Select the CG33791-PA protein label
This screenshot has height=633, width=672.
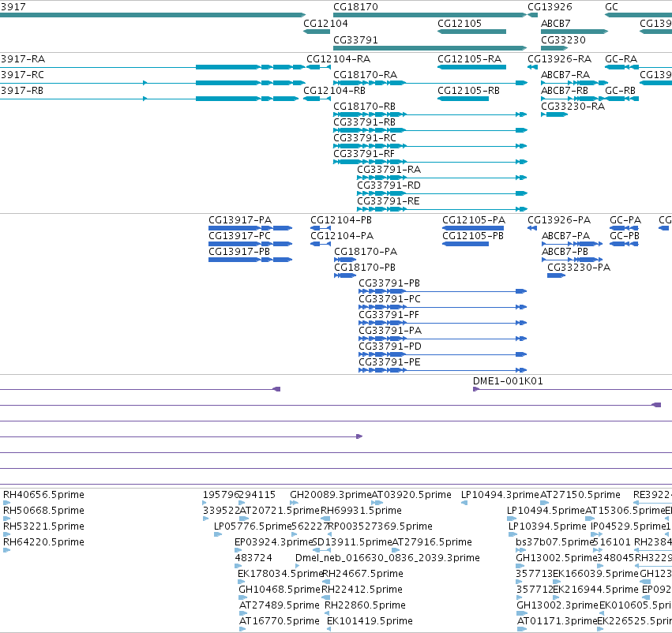390,331
